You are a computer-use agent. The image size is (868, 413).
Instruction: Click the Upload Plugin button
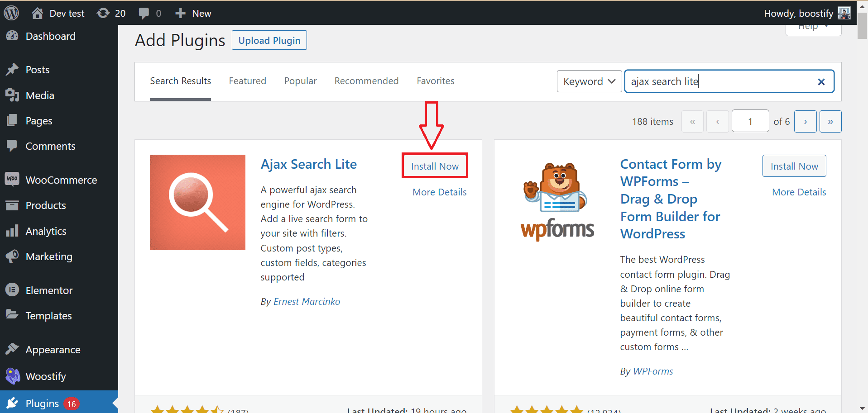pyautogui.click(x=269, y=40)
